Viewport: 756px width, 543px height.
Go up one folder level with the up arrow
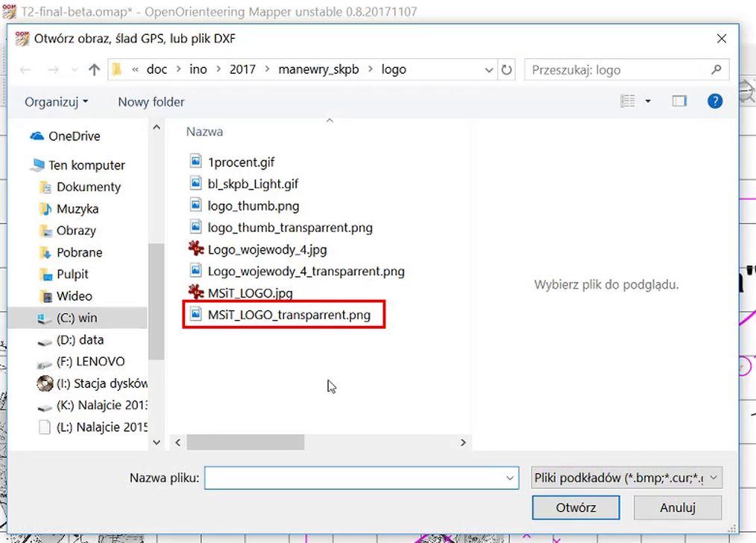tap(94, 70)
